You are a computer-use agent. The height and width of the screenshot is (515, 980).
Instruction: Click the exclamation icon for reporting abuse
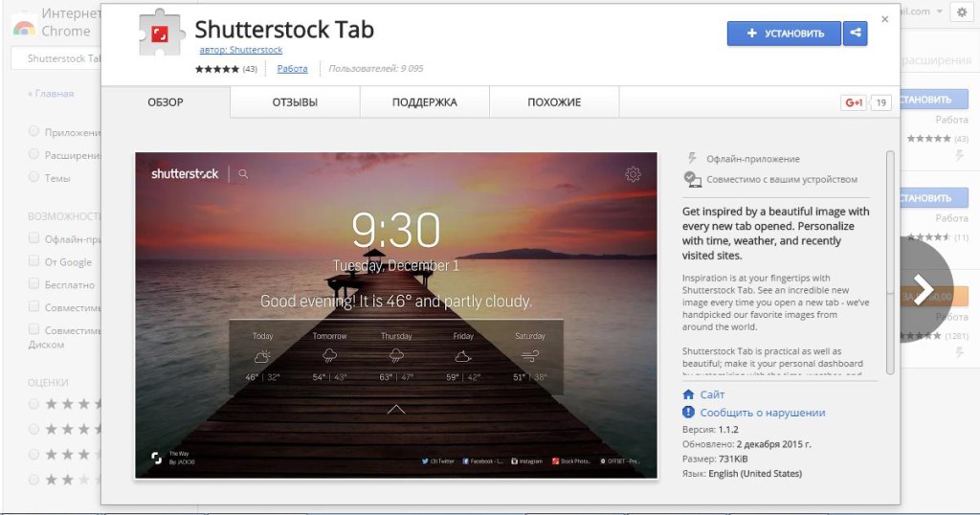pos(688,413)
